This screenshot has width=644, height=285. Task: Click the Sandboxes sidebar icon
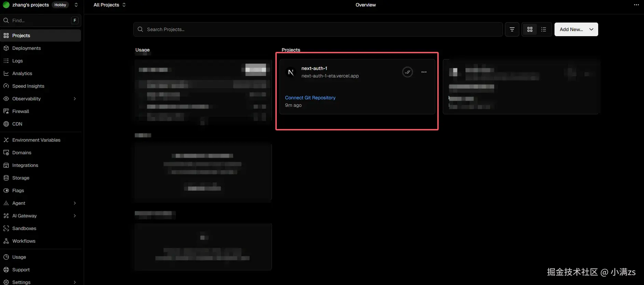pyautogui.click(x=6, y=228)
